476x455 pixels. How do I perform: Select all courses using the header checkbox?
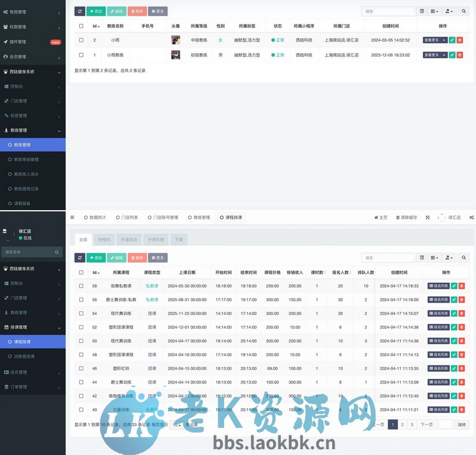coord(81,272)
